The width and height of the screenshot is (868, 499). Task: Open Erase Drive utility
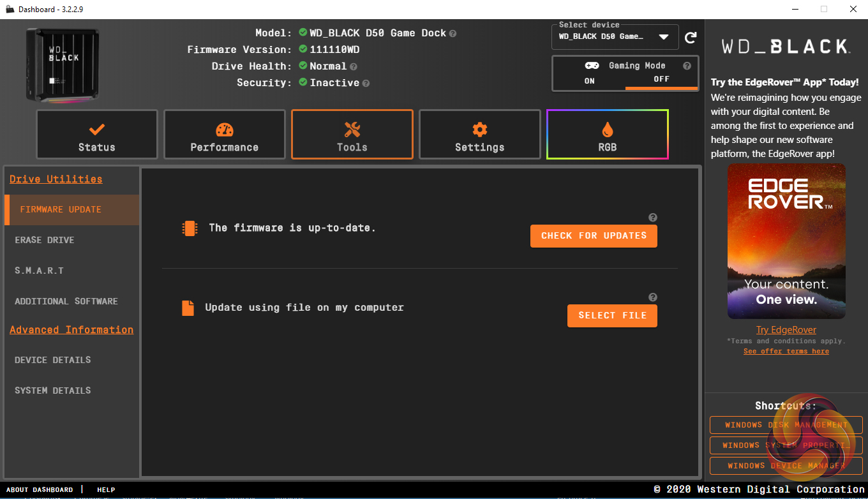(71, 241)
